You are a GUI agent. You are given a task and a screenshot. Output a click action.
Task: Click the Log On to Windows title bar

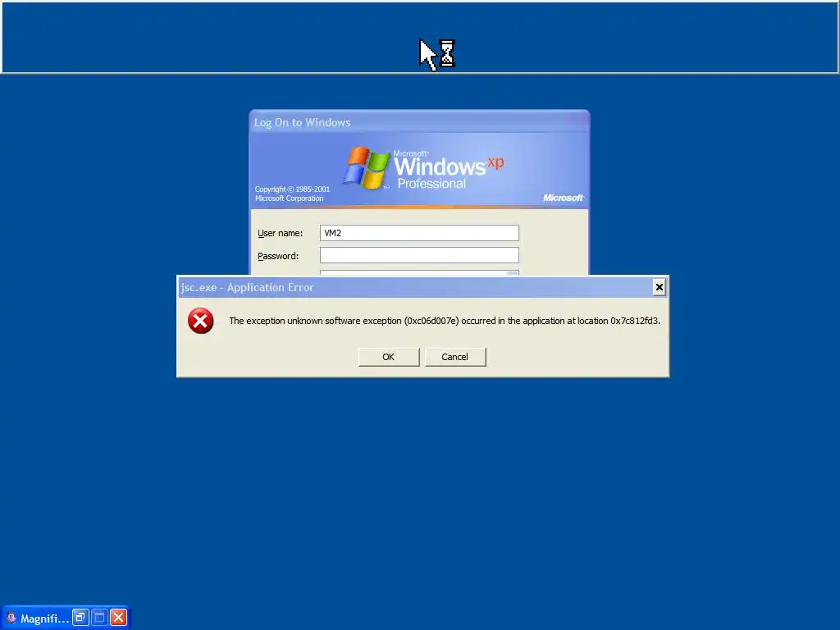(x=419, y=122)
